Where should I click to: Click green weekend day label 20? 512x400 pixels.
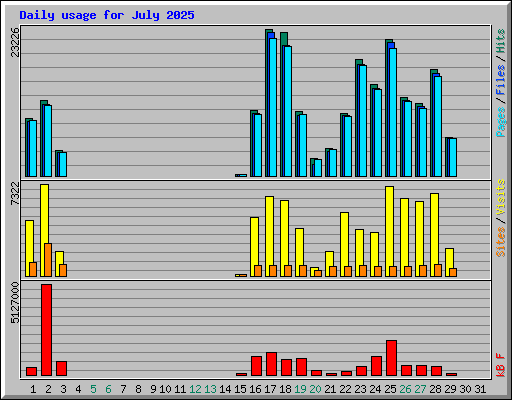[315, 389]
